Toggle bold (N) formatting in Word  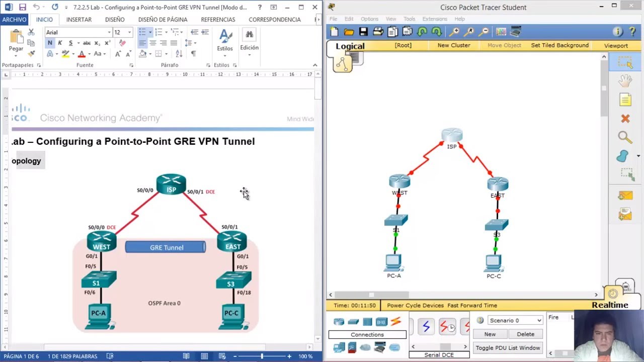pos(50,43)
